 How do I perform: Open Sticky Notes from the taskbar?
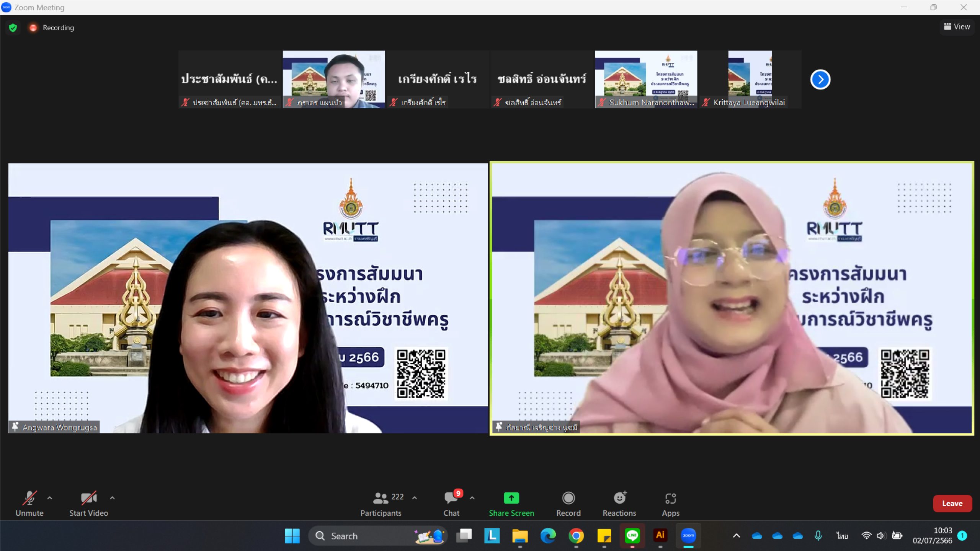point(604,536)
